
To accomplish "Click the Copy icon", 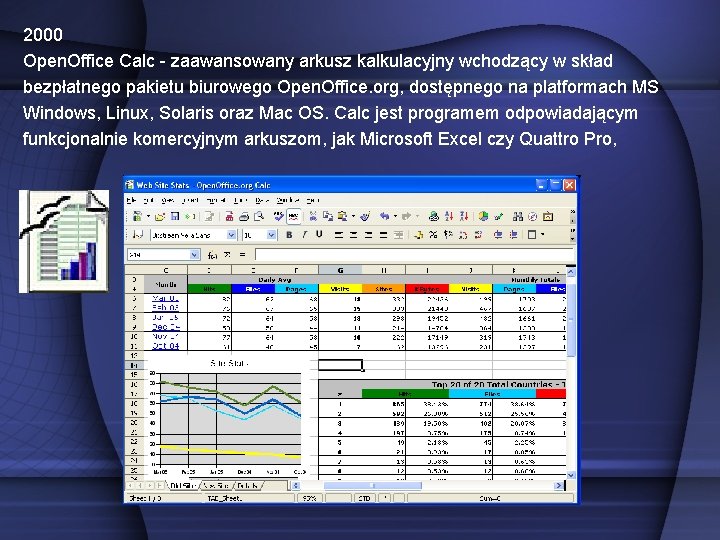I will [328, 216].
